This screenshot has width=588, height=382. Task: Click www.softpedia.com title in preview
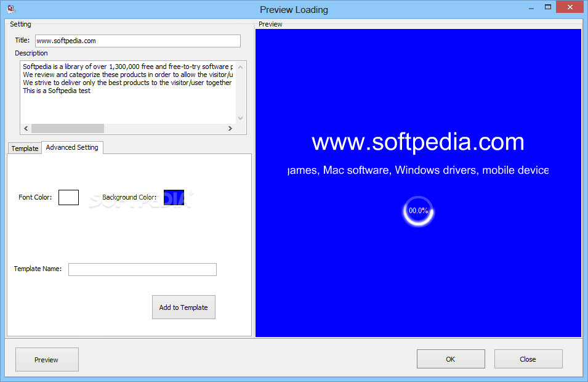pos(417,142)
